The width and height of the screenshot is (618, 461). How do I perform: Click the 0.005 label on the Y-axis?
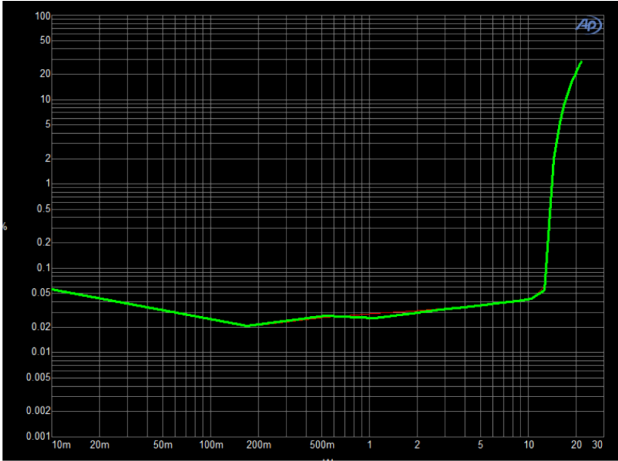37,377
